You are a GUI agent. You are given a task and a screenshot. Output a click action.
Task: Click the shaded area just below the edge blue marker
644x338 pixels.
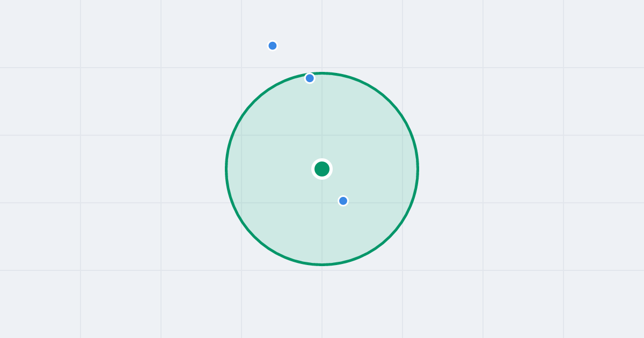coord(310,94)
